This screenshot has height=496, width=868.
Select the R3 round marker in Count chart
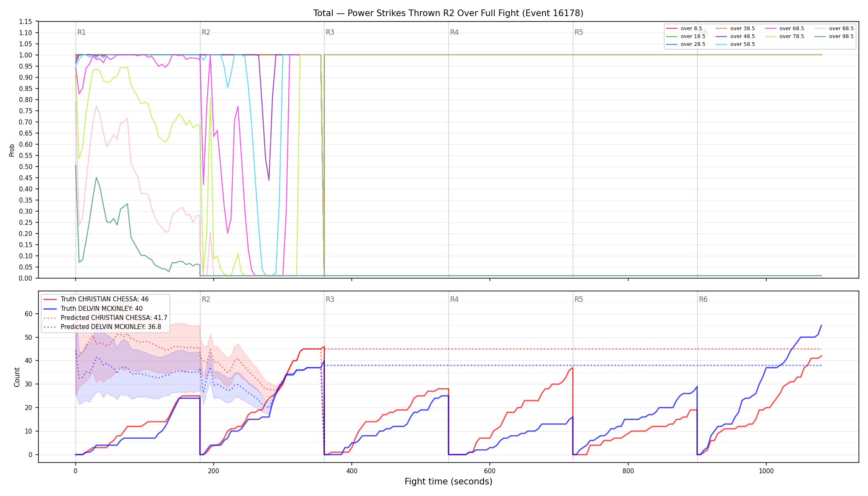(330, 299)
